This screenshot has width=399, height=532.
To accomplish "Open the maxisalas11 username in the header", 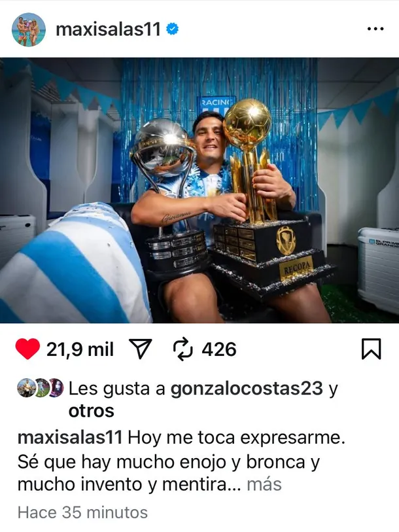I will pyautogui.click(x=108, y=29).
